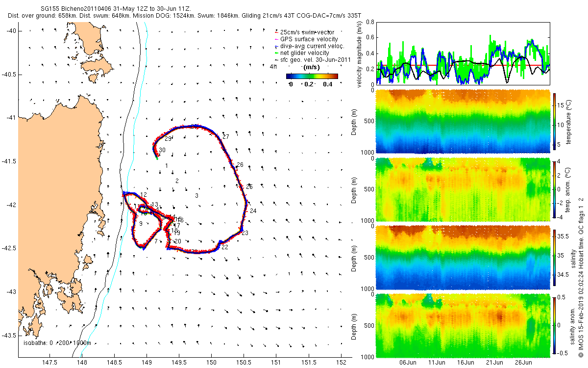The width and height of the screenshot is (588, 368).
Task: Select 'sfc geo. vel. 30-Jun-2011' legend entry
Action: [314, 59]
